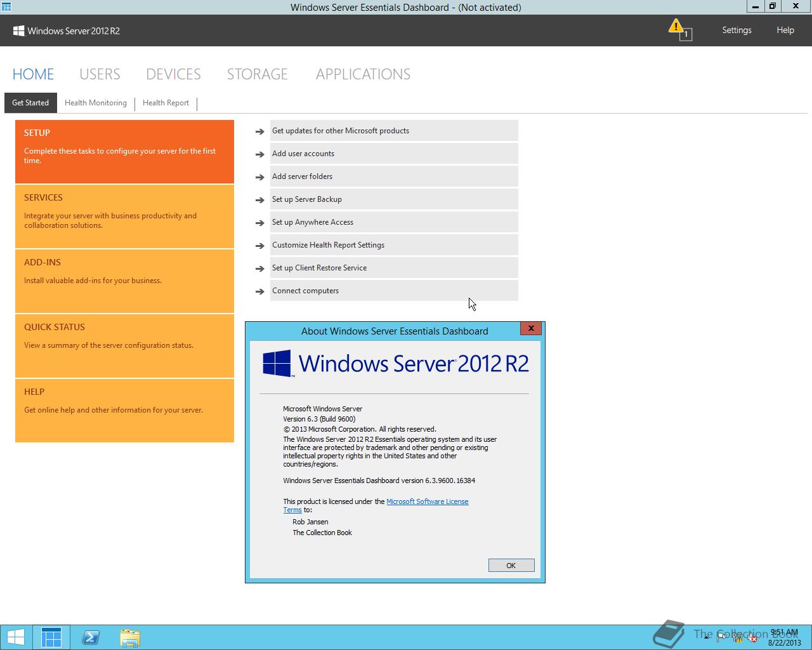Open Set up Client Restore Service task
812x650 pixels.
[x=394, y=267]
